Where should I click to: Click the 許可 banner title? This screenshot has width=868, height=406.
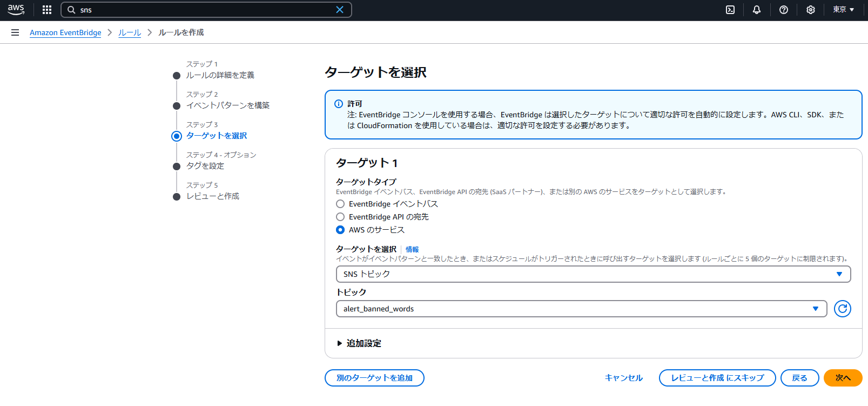pos(355,104)
